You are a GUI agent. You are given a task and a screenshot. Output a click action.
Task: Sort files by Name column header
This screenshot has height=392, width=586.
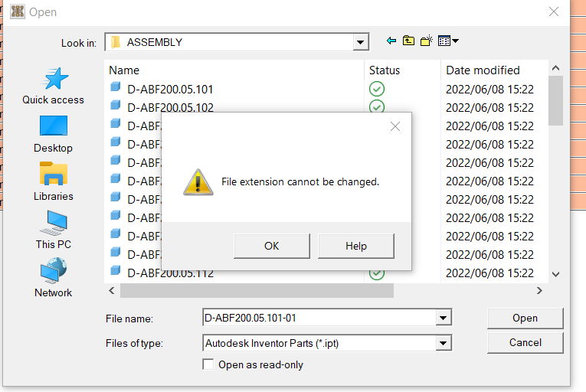pos(230,70)
